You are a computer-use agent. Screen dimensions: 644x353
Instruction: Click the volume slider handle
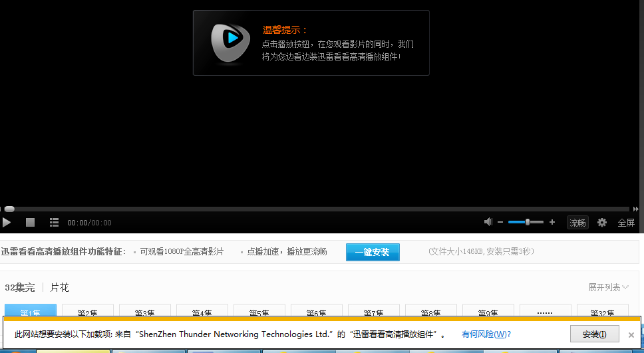(528, 222)
